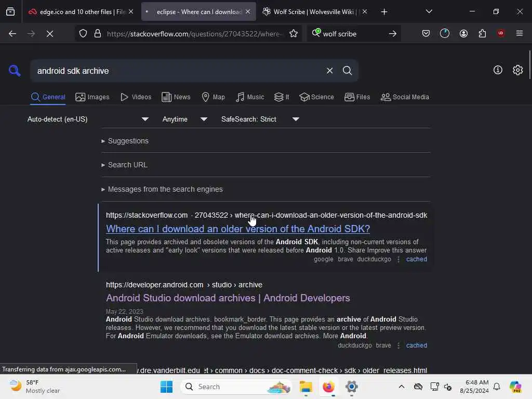Image resolution: width=532 pixels, height=399 pixels.
Task: Open the SafeSearch Strict dropdown
Action: (260, 119)
